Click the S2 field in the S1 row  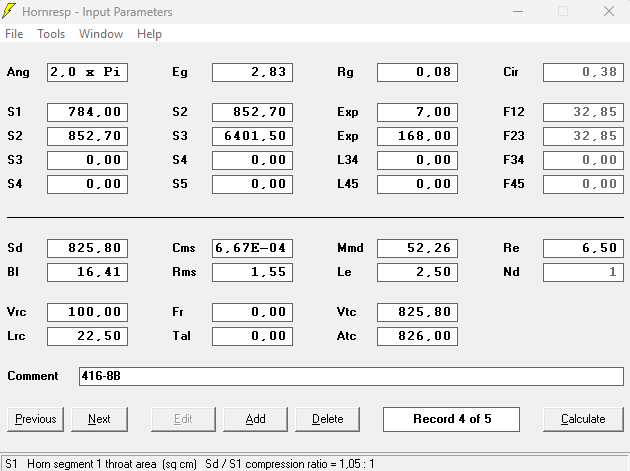click(x=252, y=112)
